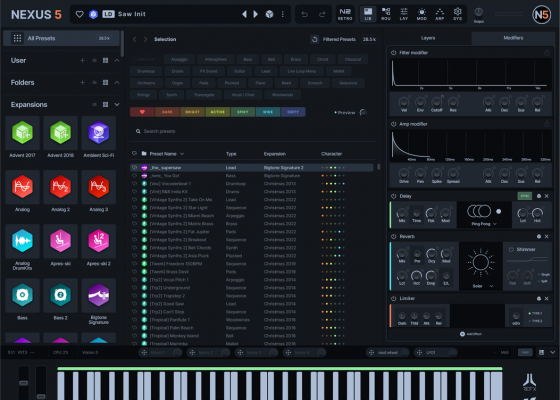Select the Advent 2017 expansion
The height and width of the screenshot is (400, 560).
pos(22,133)
